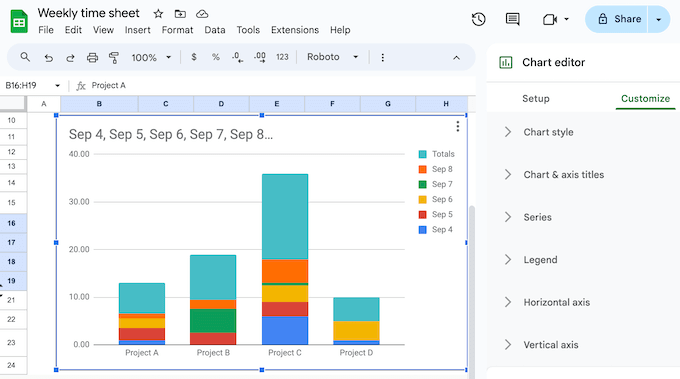Open the View menu

[103, 30]
